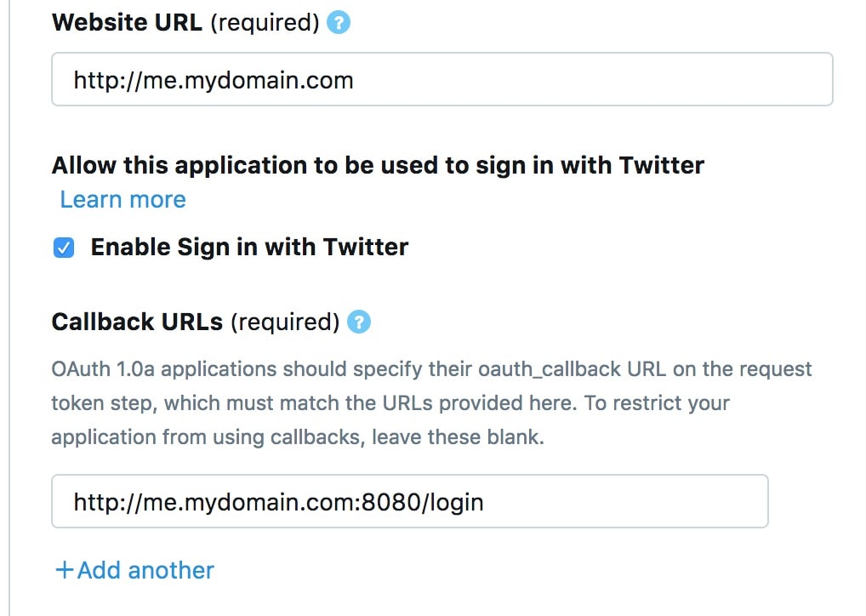Image resolution: width=866 pixels, height=616 pixels.
Task: Click the Enable Sign in with Twitter label
Action: 249,248
